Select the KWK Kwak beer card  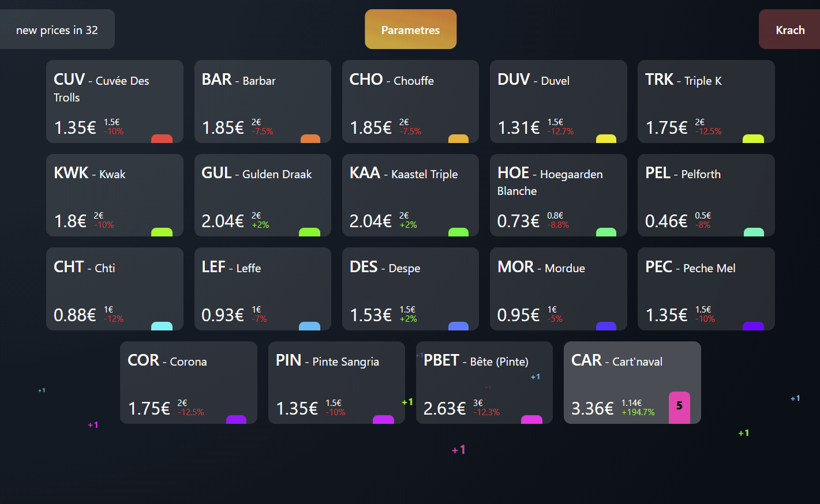coord(115,195)
